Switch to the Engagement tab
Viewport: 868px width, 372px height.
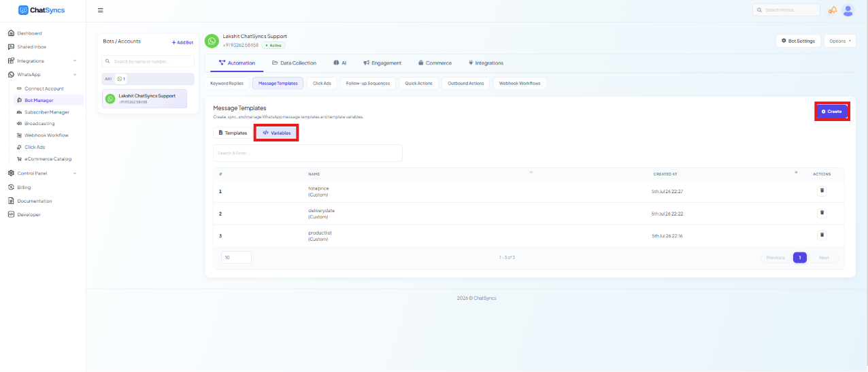382,63
